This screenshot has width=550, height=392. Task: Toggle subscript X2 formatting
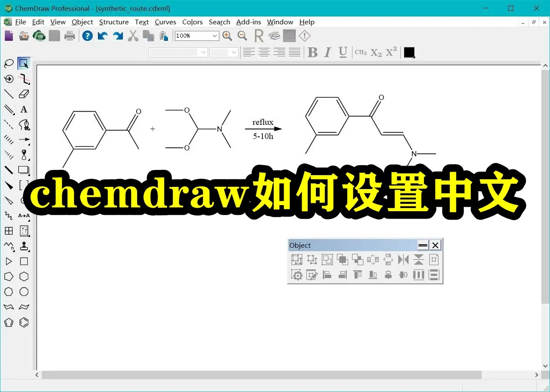[x=376, y=53]
